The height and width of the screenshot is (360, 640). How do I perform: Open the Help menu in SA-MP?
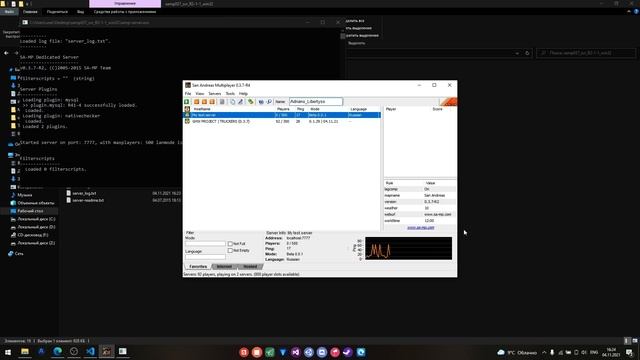(x=243, y=93)
